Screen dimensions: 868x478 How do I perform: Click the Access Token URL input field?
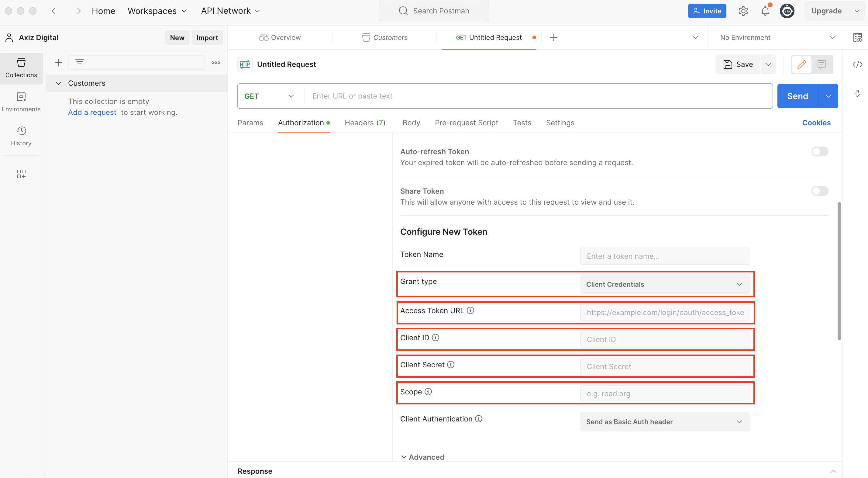pyautogui.click(x=665, y=313)
